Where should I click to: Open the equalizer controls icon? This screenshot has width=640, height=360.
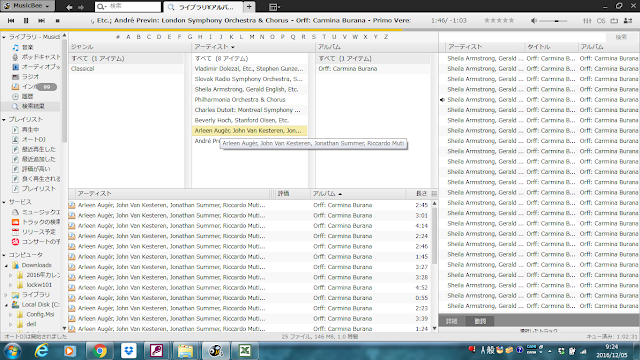(587, 20)
